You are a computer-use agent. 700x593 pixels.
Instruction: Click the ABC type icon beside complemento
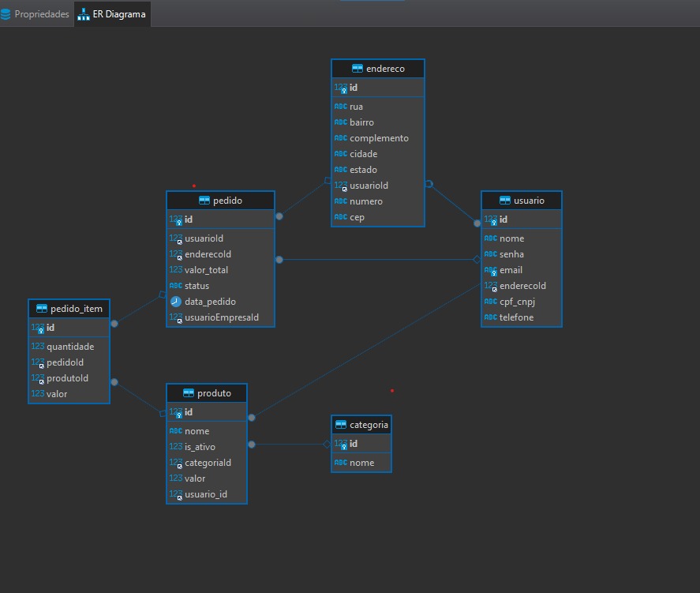[x=341, y=138]
